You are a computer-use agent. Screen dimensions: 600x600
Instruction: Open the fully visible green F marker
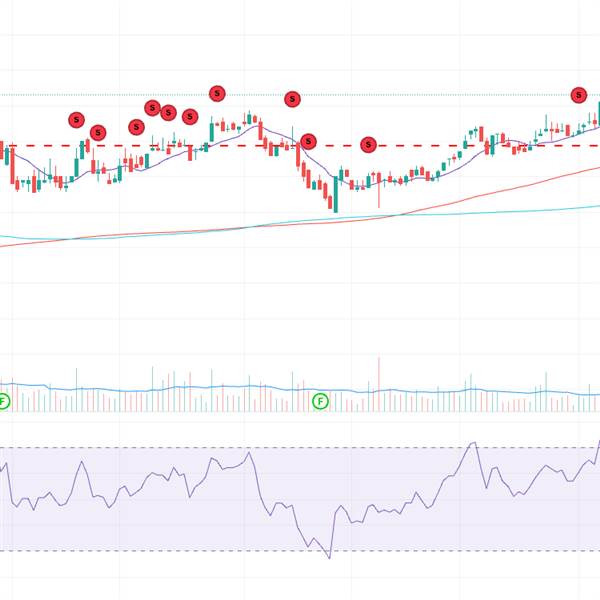(320, 401)
